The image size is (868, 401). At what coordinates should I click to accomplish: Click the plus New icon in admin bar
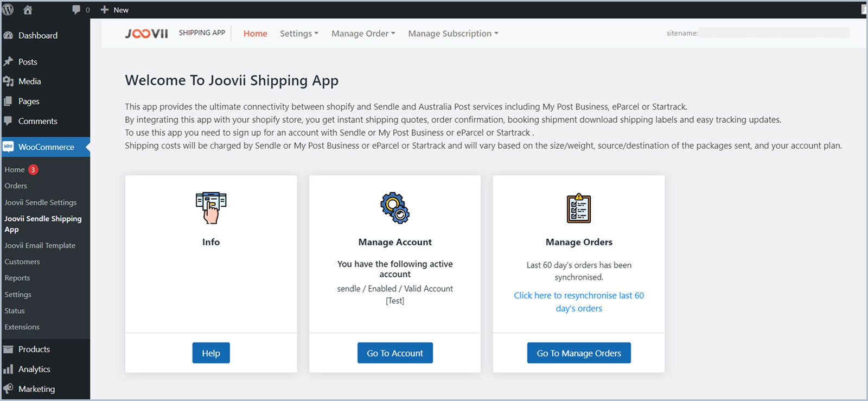tap(105, 10)
